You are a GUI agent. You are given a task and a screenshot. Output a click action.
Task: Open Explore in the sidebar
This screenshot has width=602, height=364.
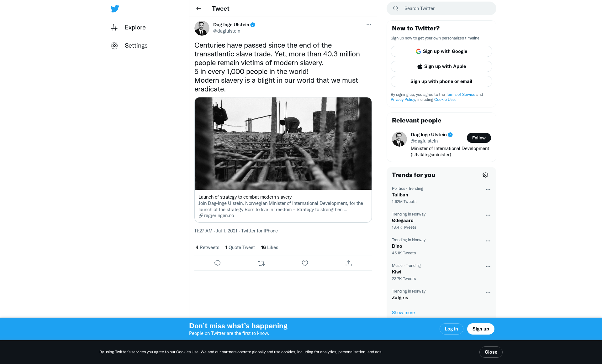(135, 27)
